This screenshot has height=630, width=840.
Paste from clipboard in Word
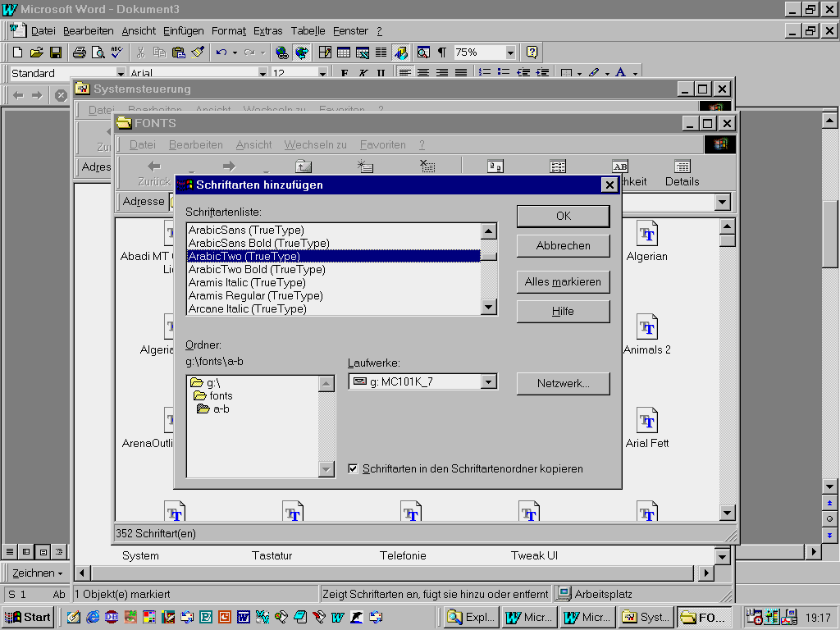pyautogui.click(x=178, y=52)
